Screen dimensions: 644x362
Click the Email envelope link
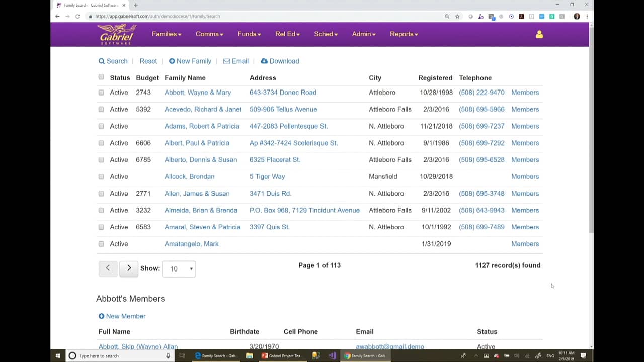point(235,61)
